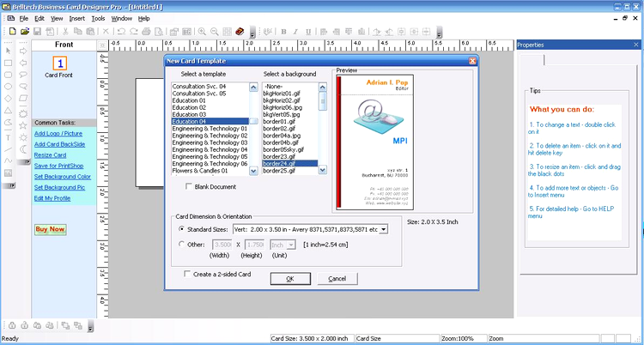Check the Blank Document checkbox
The width and height of the screenshot is (644, 345).
(x=189, y=186)
